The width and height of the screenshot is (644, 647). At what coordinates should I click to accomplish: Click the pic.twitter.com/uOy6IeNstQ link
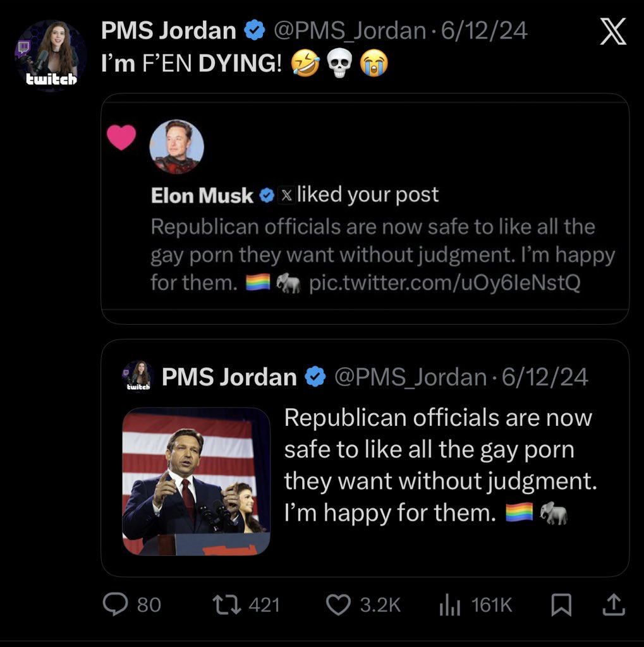click(444, 283)
